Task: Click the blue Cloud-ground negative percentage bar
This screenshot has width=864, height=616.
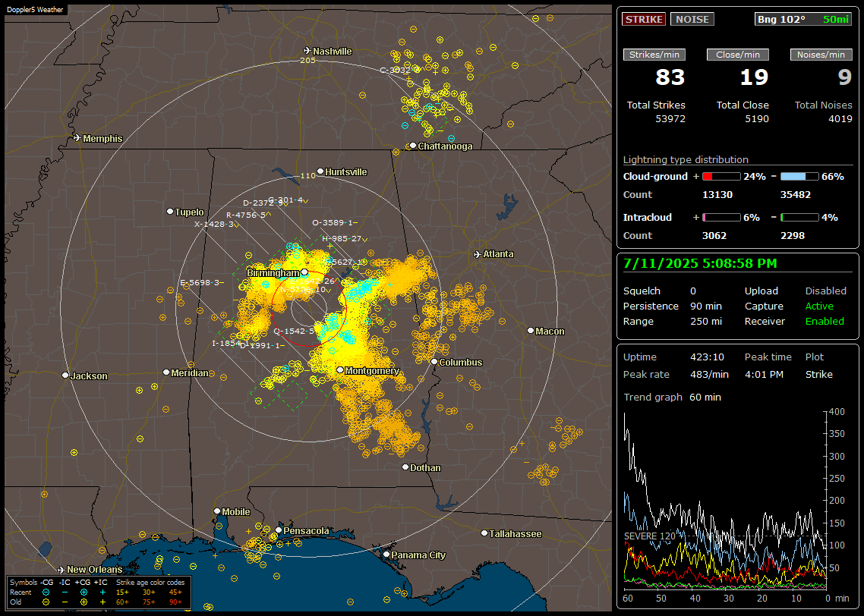Action: pos(799,177)
